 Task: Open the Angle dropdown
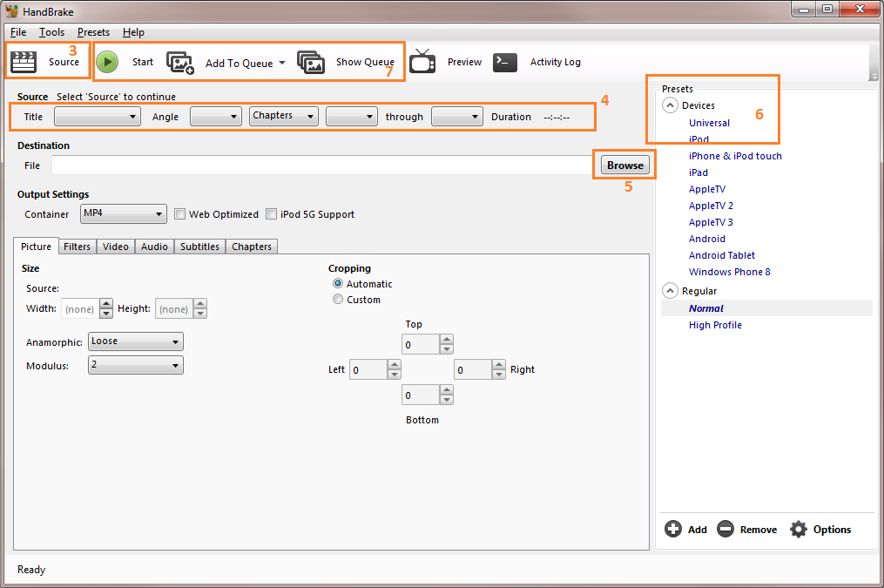tap(215, 117)
